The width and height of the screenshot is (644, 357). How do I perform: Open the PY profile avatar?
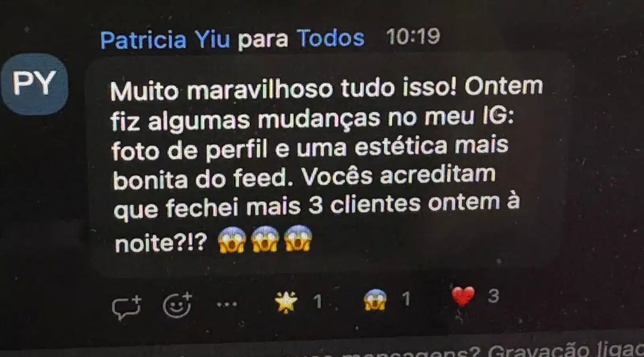coord(35,83)
